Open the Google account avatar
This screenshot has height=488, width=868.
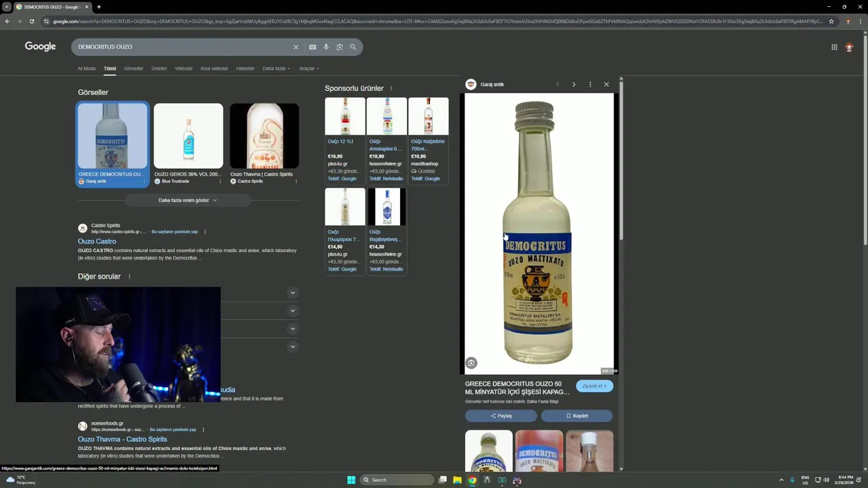coord(849,47)
